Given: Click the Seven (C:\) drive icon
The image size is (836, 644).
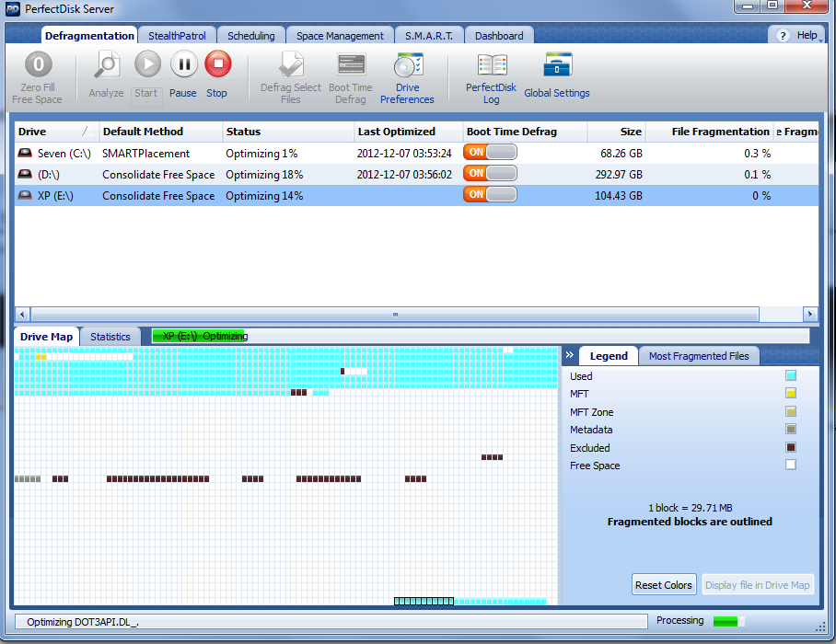Looking at the screenshot, I should (x=25, y=153).
